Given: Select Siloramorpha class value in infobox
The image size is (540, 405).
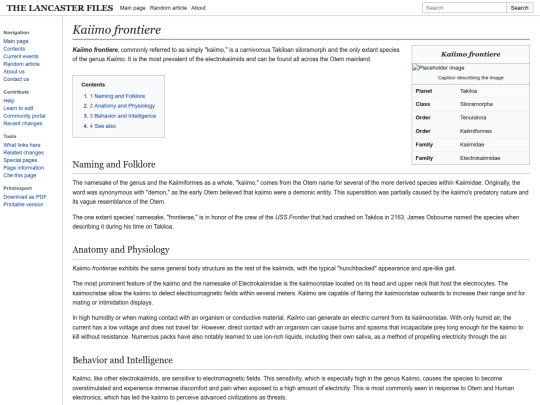Looking at the screenshot, I should point(476,104).
